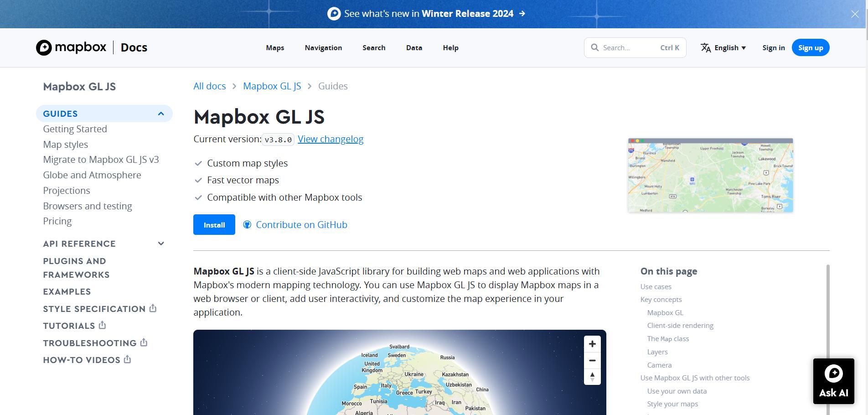
Task: Click the On this page scrollbar
Action: pos(828,340)
